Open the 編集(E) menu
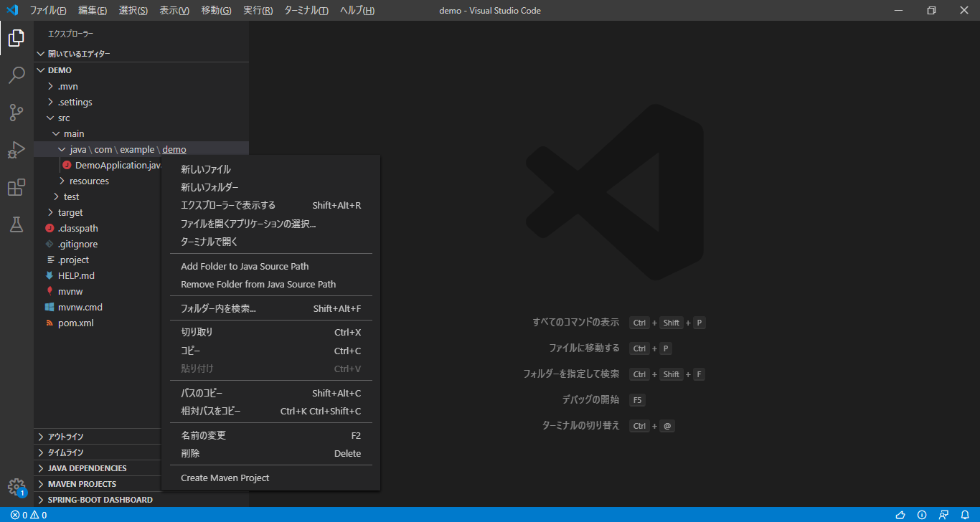 click(93, 10)
